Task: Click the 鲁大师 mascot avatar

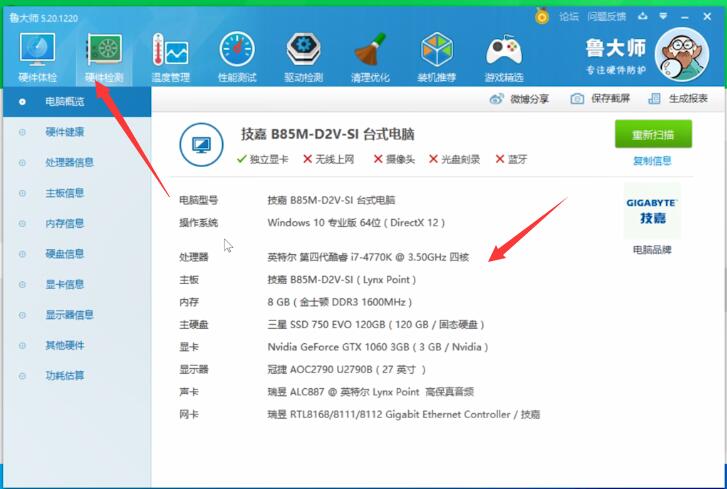Action: [x=682, y=55]
